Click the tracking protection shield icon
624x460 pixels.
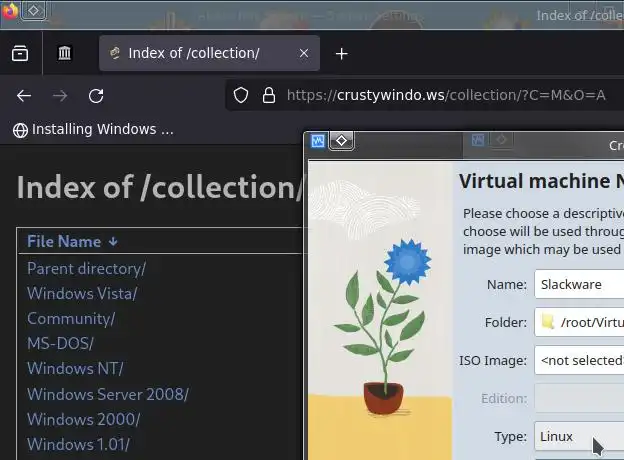tap(241, 96)
